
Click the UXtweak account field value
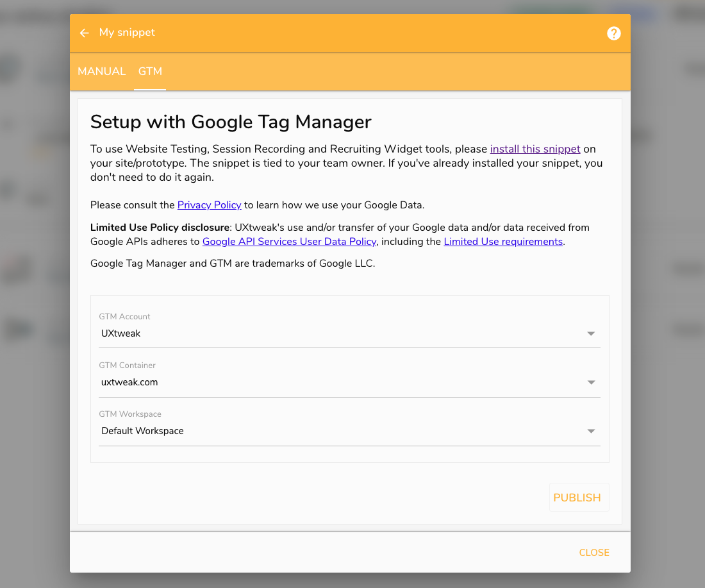pyautogui.click(x=120, y=333)
